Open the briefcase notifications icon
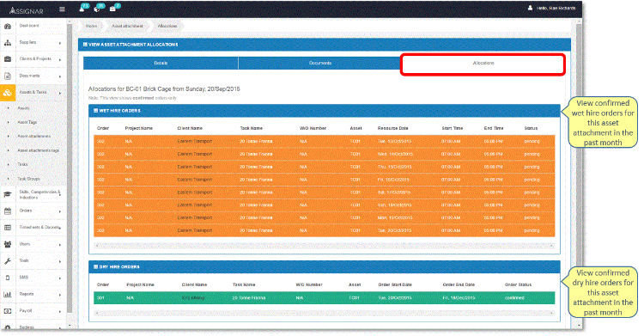The height and width of the screenshot is (336, 644). [112, 9]
